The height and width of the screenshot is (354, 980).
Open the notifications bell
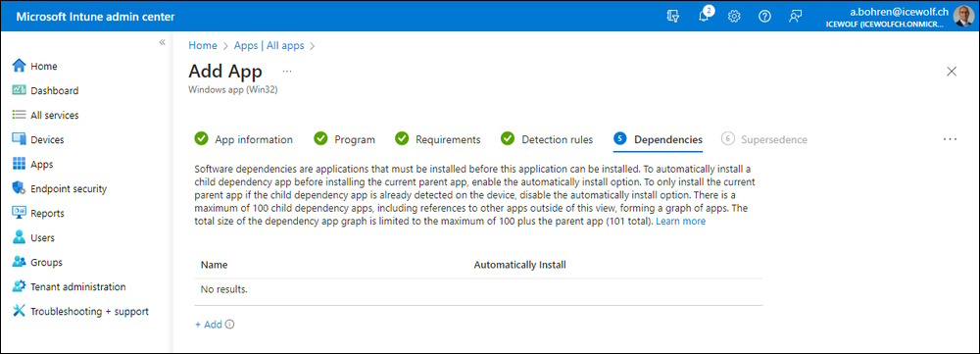(x=704, y=17)
